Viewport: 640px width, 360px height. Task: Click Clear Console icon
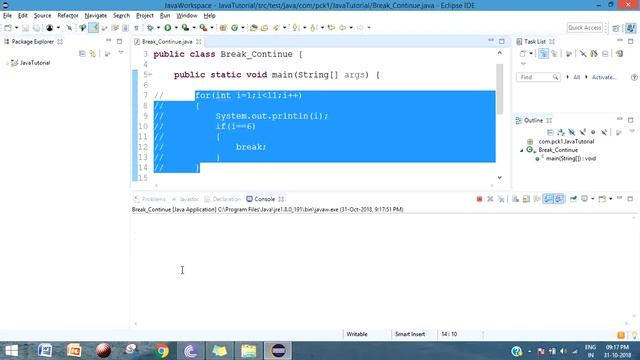point(516,199)
